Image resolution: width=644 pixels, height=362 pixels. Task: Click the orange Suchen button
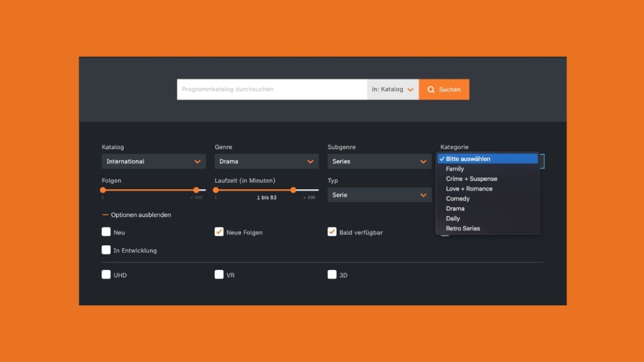click(444, 89)
